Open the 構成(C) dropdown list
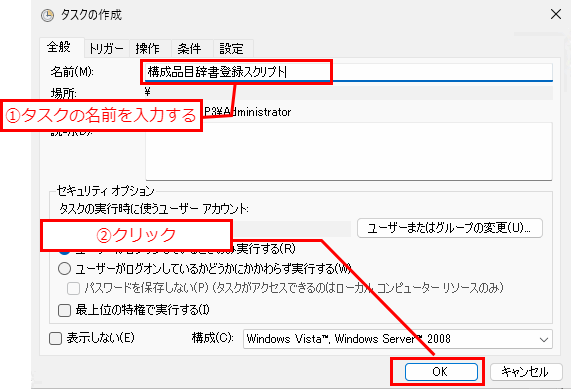Screen dimensions: 572x389 [x=398, y=339]
